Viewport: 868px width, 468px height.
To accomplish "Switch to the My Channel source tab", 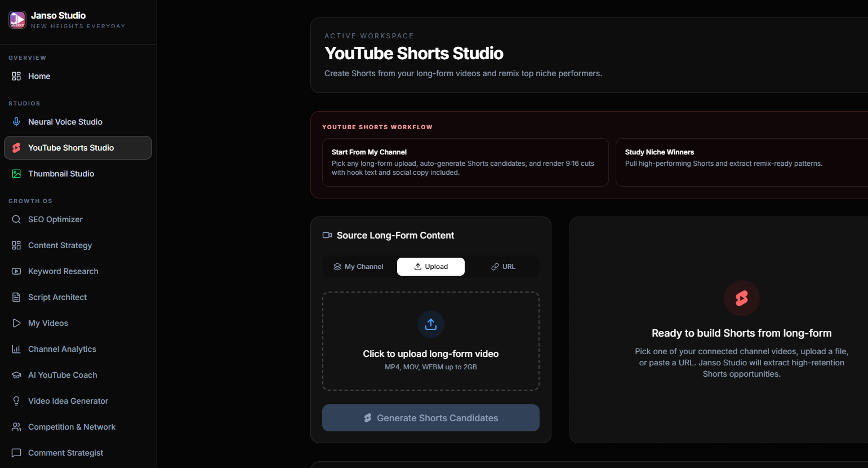I will (x=358, y=267).
